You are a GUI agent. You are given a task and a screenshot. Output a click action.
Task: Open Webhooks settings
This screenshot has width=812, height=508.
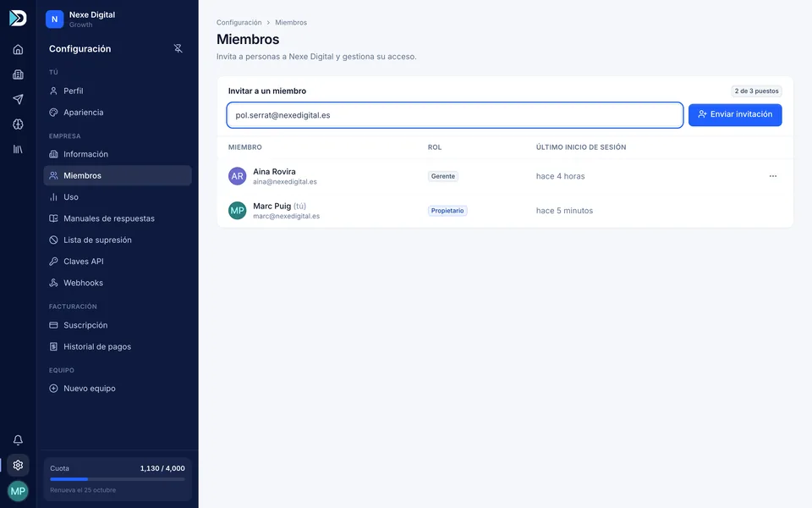point(118,283)
